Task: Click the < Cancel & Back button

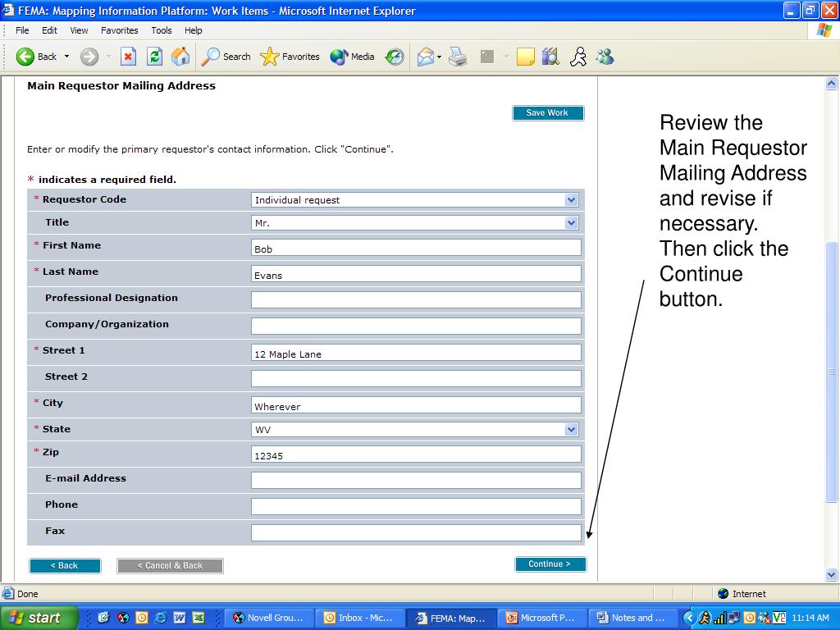Action: (170, 566)
